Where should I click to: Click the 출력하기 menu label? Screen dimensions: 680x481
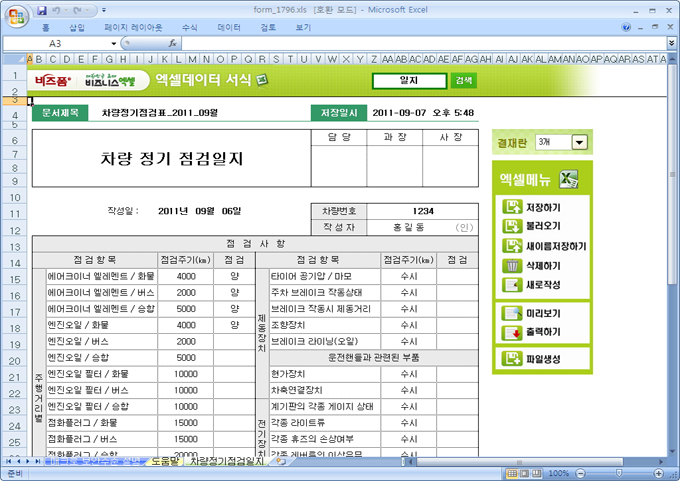543,332
